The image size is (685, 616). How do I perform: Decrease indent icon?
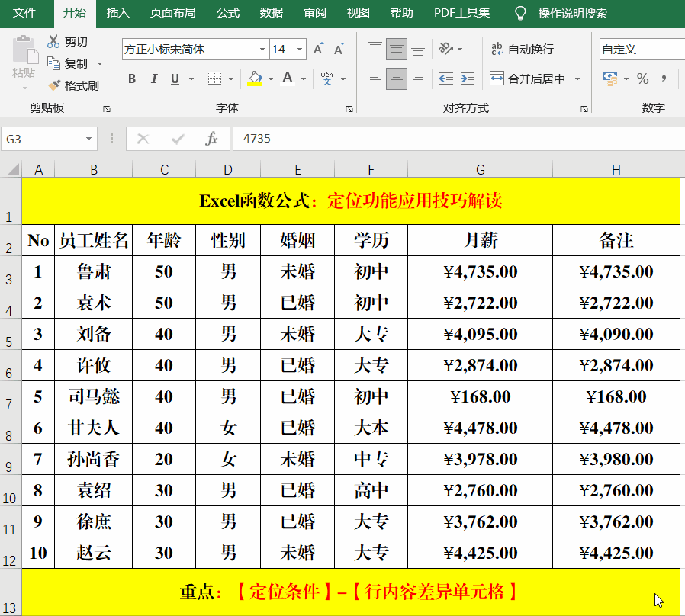click(x=446, y=79)
